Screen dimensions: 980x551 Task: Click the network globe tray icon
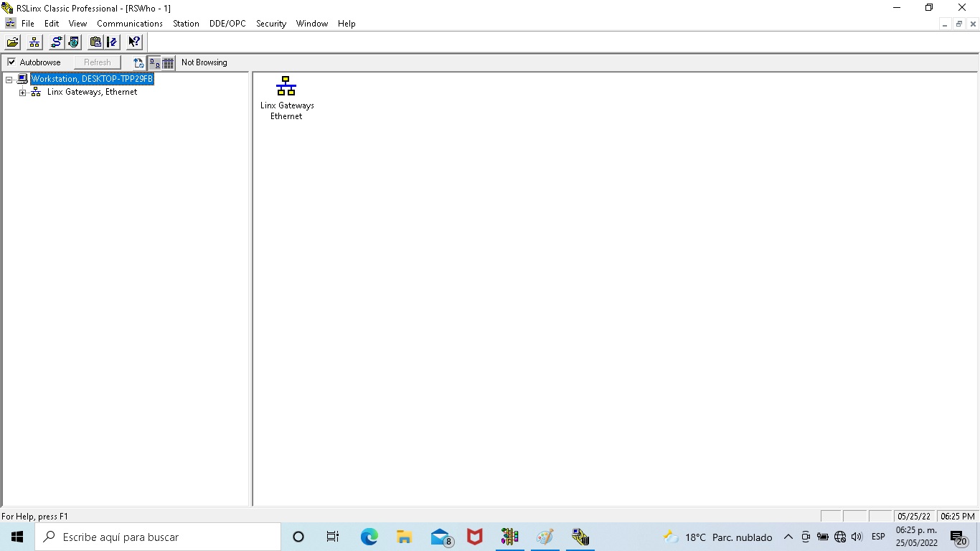[x=840, y=537]
